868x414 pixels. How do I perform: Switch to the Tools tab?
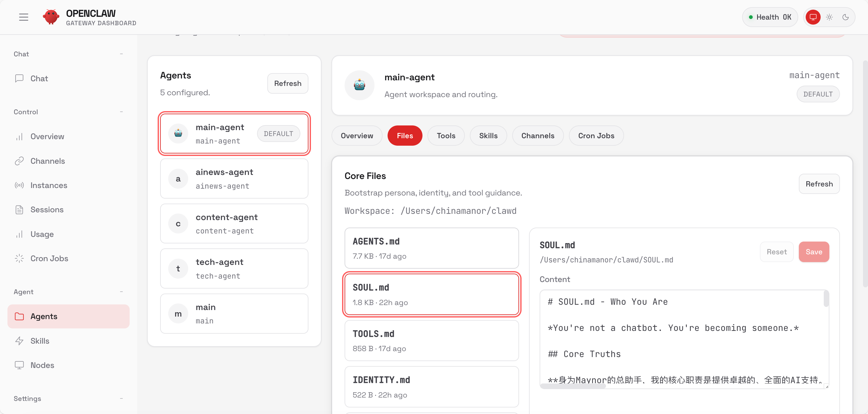pyautogui.click(x=446, y=135)
